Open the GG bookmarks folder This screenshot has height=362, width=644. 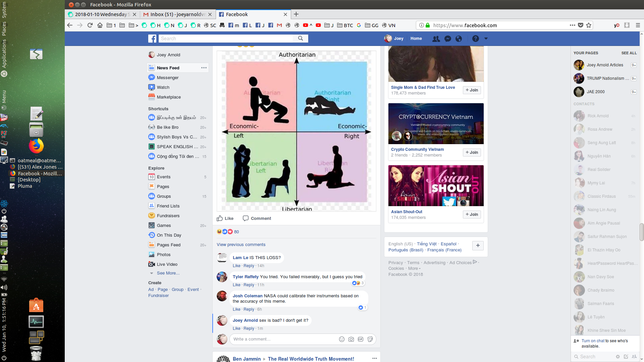[x=372, y=25]
